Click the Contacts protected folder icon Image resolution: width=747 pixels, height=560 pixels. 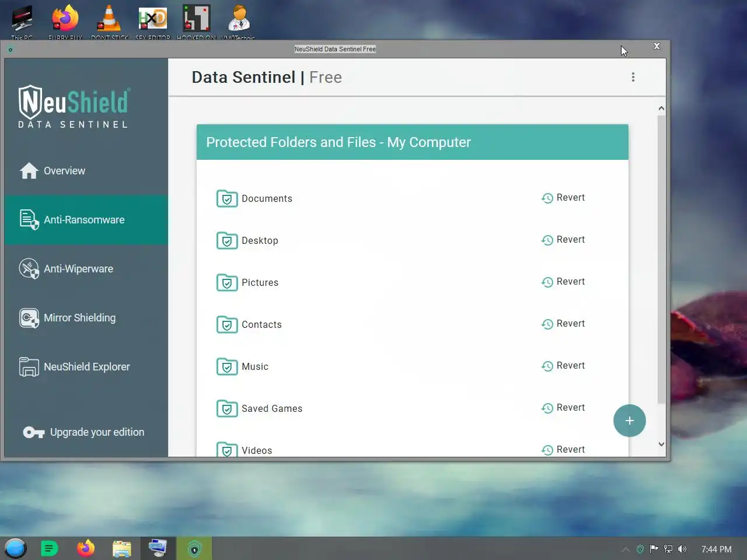[x=227, y=324]
